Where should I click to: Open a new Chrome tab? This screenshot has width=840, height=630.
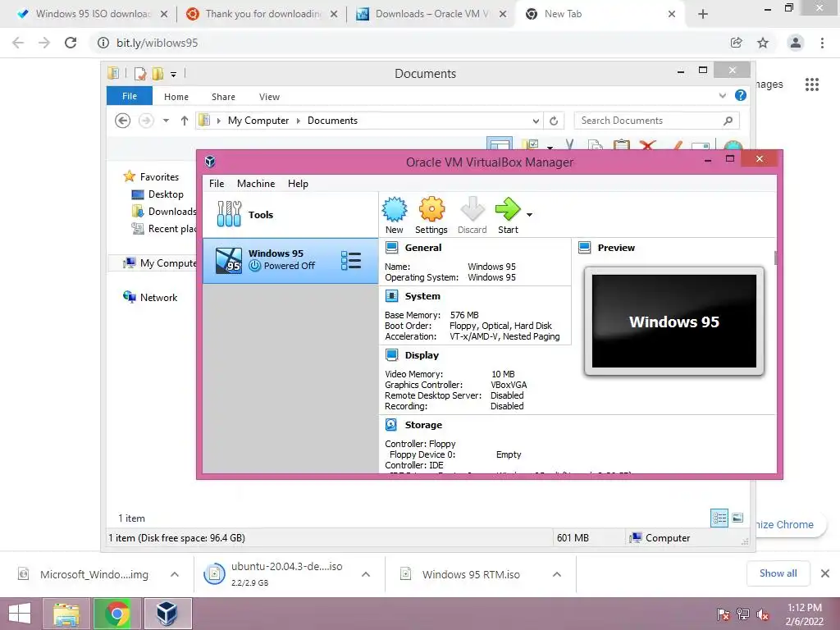coord(703,14)
